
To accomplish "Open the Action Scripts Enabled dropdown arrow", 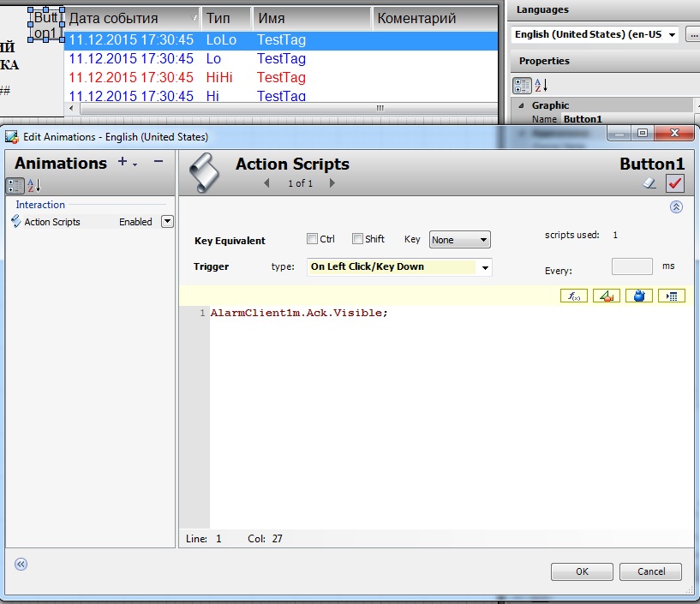I will point(167,221).
